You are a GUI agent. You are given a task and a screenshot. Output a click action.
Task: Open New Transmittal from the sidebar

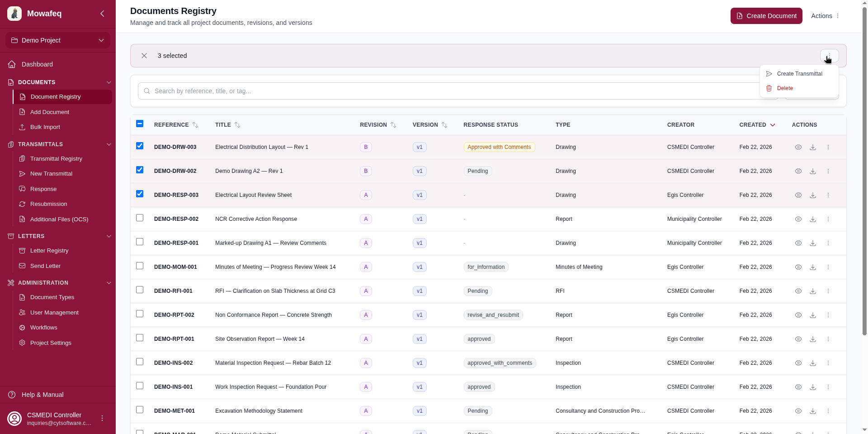51,174
